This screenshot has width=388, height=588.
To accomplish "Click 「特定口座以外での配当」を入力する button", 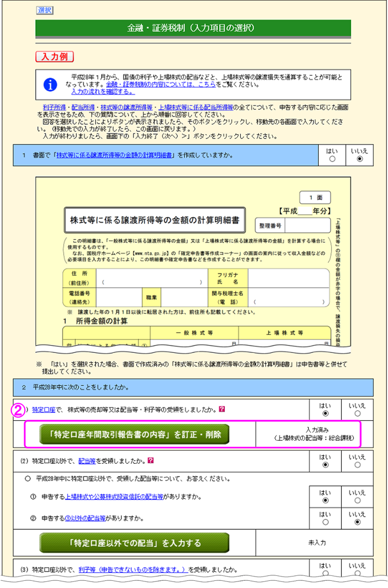I will coord(134,542).
